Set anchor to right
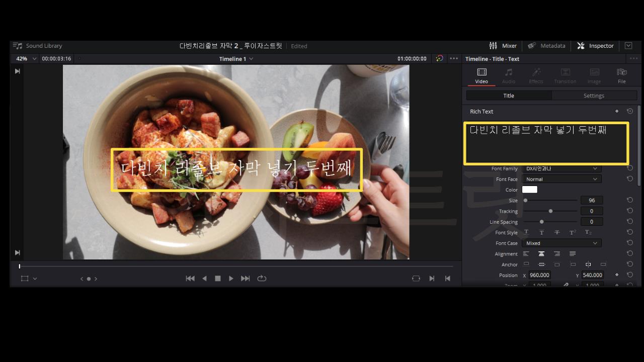 (603, 264)
